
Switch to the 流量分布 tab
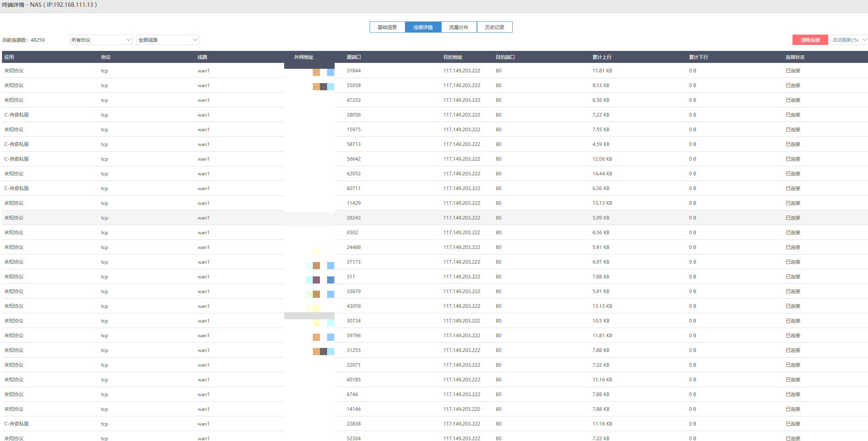click(x=459, y=27)
